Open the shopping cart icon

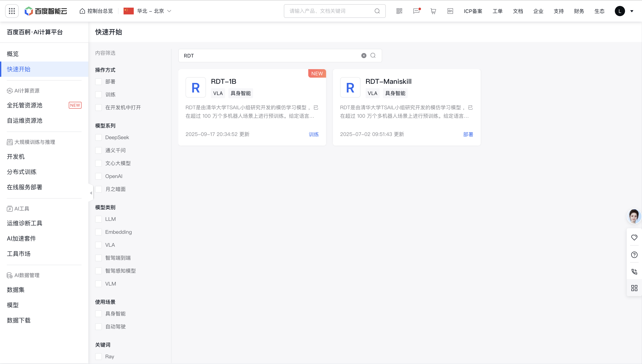click(433, 11)
